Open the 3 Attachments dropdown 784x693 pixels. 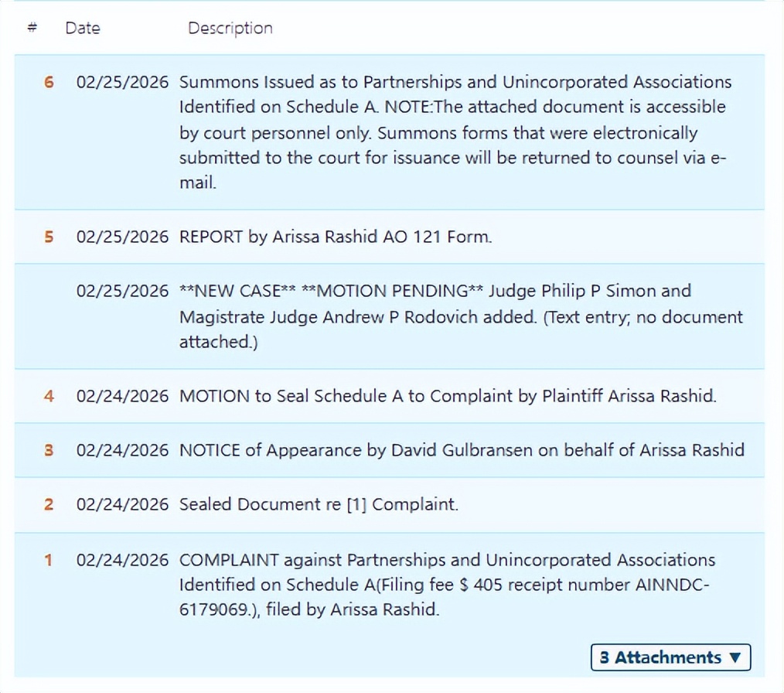click(670, 657)
